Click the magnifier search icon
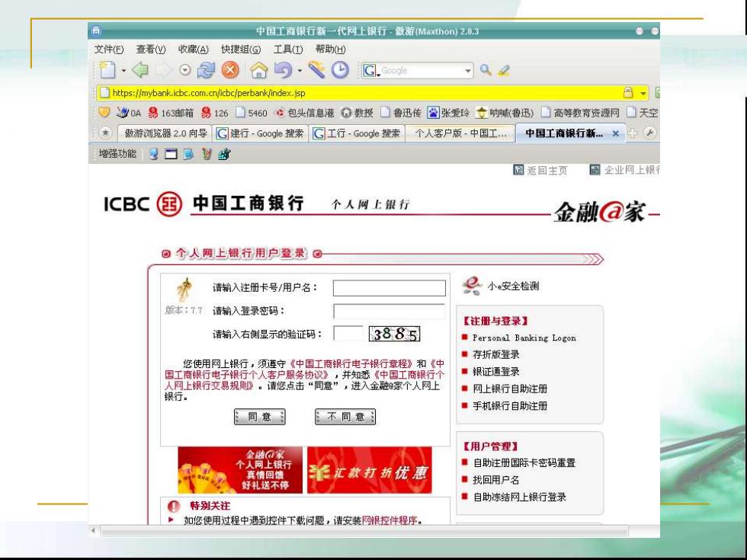 pyautogui.click(x=486, y=70)
